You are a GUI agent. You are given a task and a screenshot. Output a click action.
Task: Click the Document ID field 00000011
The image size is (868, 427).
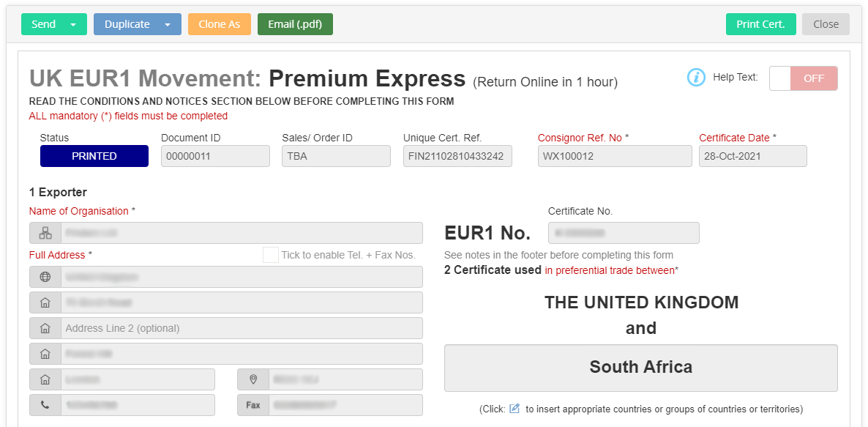pyautogui.click(x=215, y=156)
